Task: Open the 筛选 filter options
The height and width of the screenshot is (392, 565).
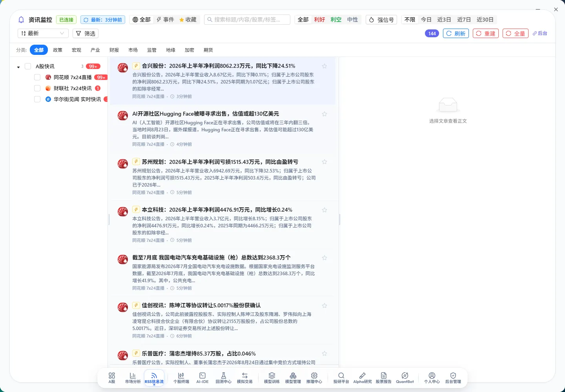Action: (86, 33)
